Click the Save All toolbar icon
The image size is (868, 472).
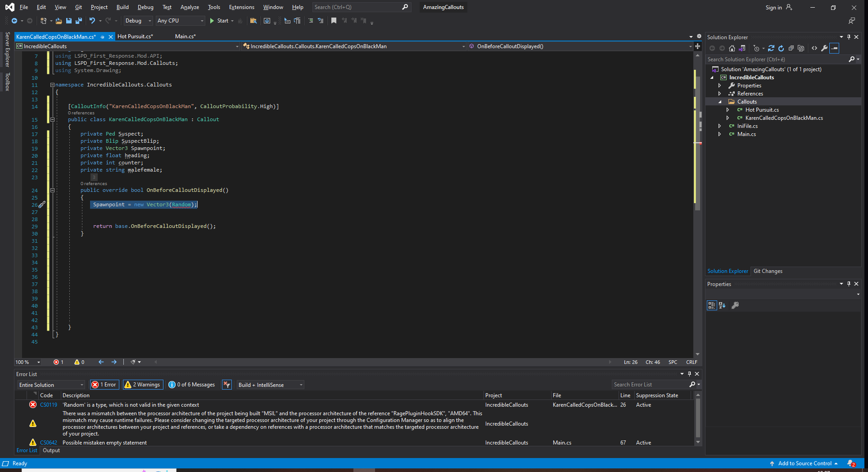tap(78, 21)
